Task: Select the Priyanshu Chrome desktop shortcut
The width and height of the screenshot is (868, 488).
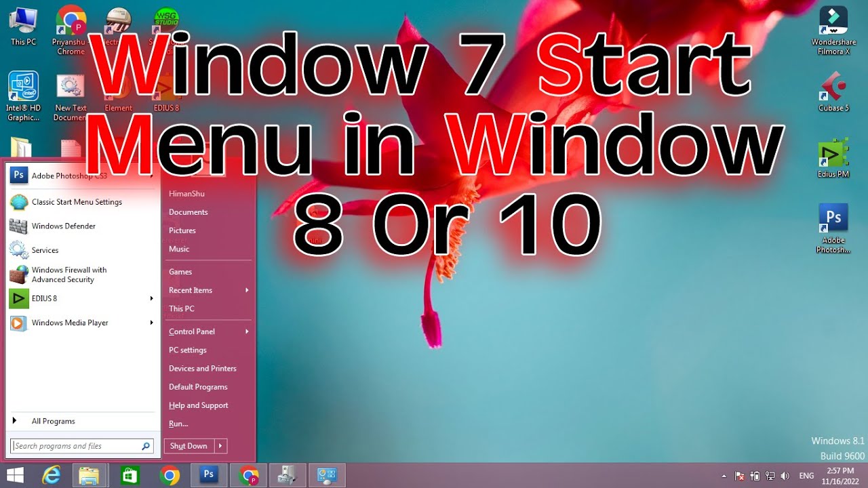Action: [x=71, y=30]
